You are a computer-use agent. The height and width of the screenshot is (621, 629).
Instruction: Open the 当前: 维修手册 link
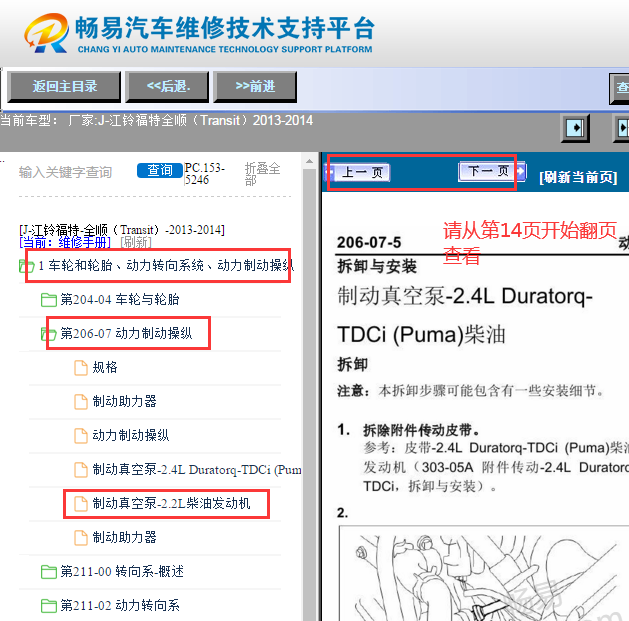pyautogui.click(x=65, y=242)
